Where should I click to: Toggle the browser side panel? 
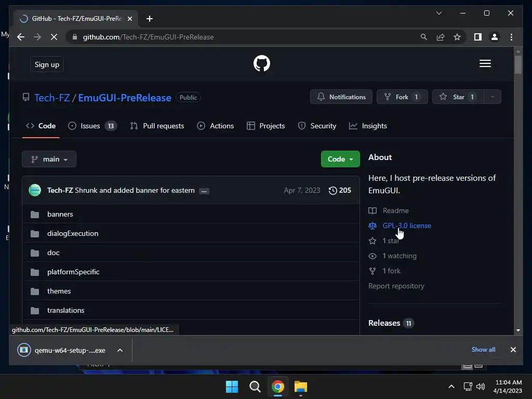pos(478,37)
